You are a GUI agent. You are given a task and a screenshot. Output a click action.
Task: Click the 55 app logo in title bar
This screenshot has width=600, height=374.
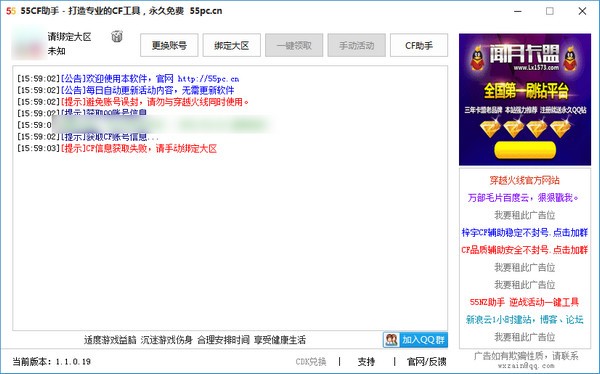[x=11, y=11]
